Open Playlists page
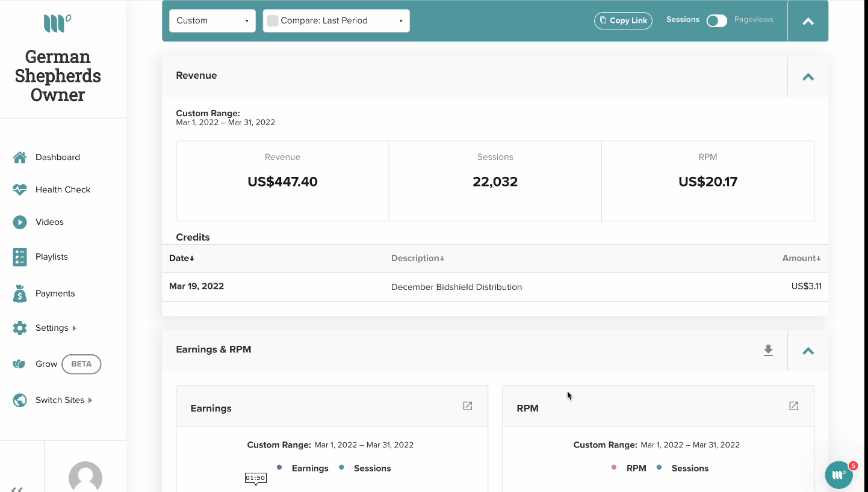 51,256
